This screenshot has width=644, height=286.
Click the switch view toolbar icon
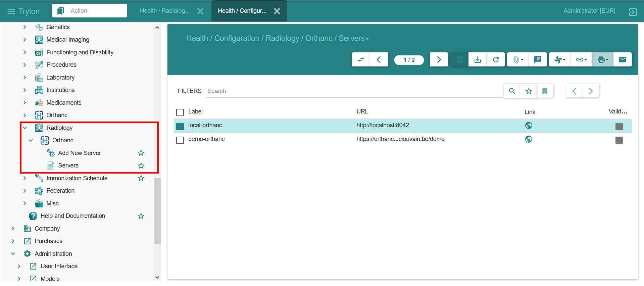tap(361, 59)
